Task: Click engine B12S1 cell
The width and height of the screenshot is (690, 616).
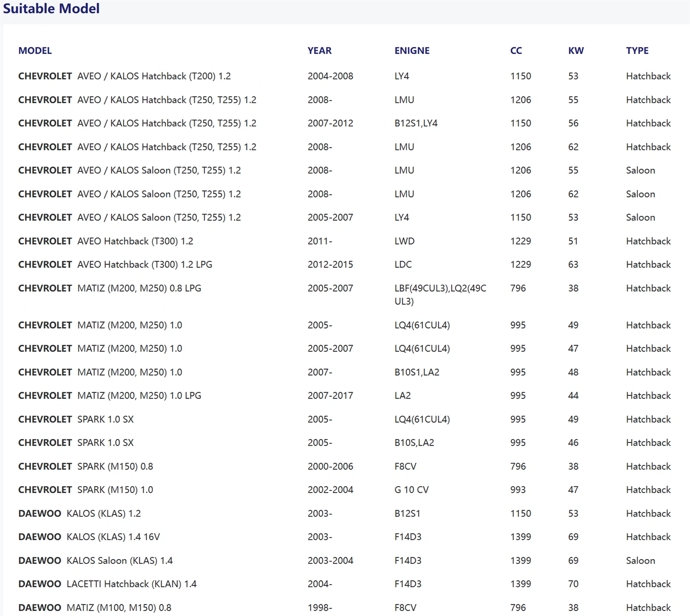Action: point(407,513)
